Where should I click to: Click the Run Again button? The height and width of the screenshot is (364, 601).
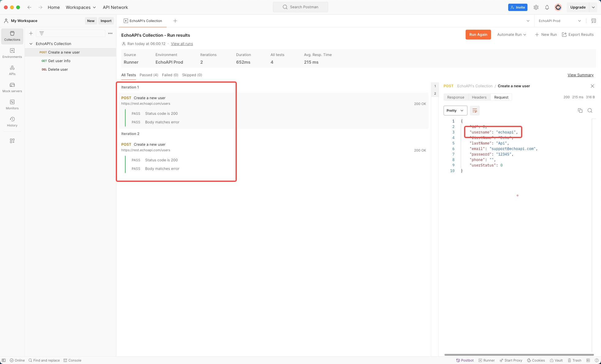478,35
